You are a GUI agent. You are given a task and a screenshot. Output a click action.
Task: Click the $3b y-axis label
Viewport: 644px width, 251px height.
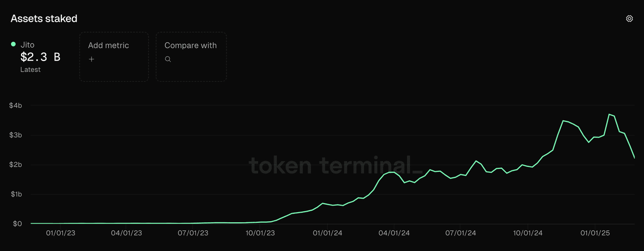pyautogui.click(x=15, y=135)
